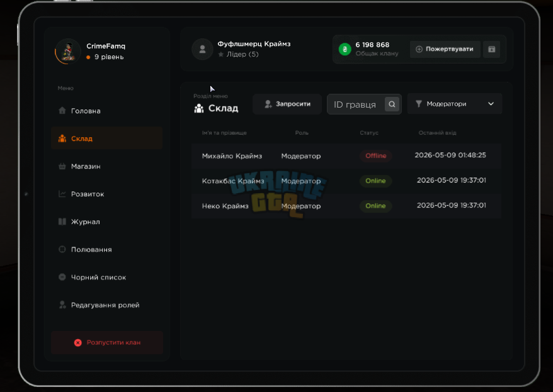Click Модератор role of Михайло Краймз
Viewport: 553px width, 392px height.
coord(301,156)
